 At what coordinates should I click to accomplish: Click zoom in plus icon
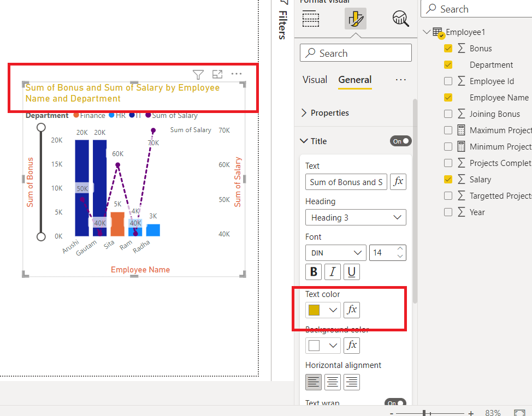coord(471,413)
